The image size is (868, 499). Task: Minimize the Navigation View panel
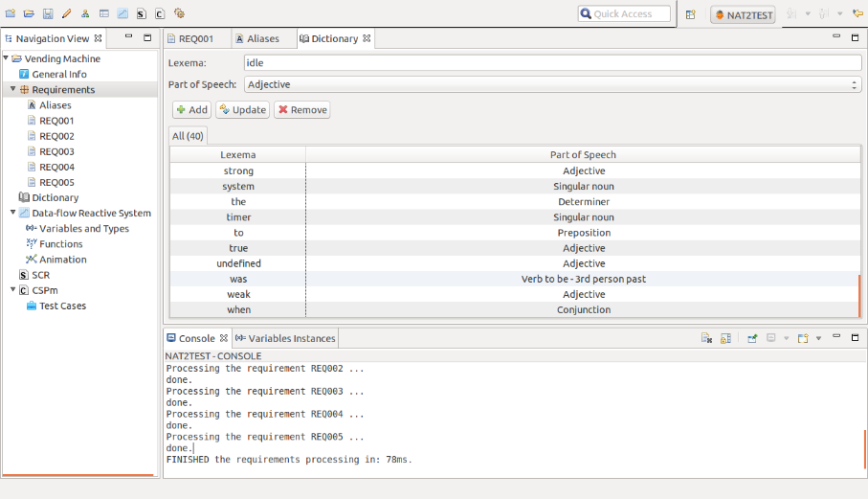click(128, 37)
